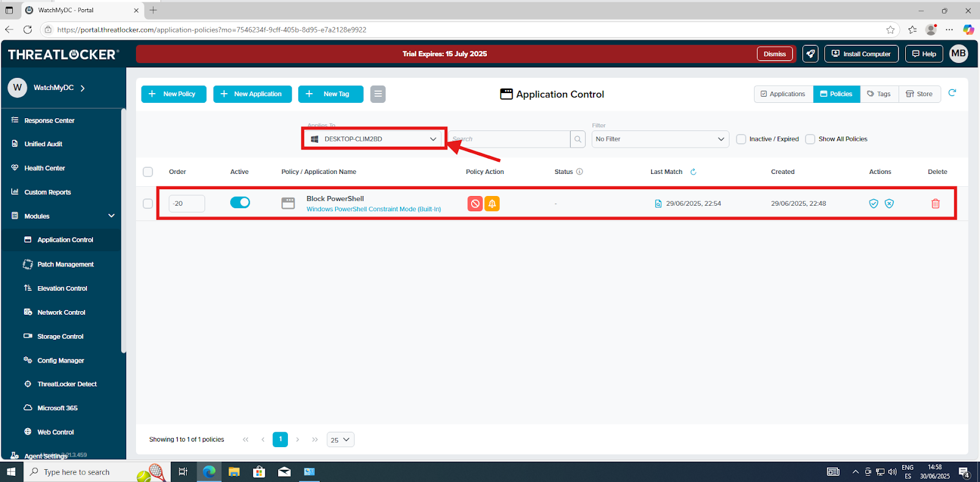Screen dimensions: 980x482
Task: Toggle the Block PowerShell active switch
Action: point(240,202)
